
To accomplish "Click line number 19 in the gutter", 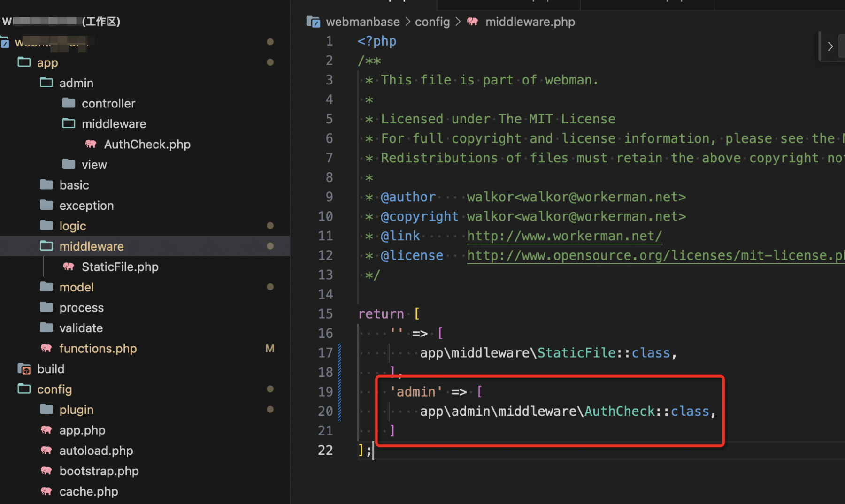I will pyautogui.click(x=325, y=391).
